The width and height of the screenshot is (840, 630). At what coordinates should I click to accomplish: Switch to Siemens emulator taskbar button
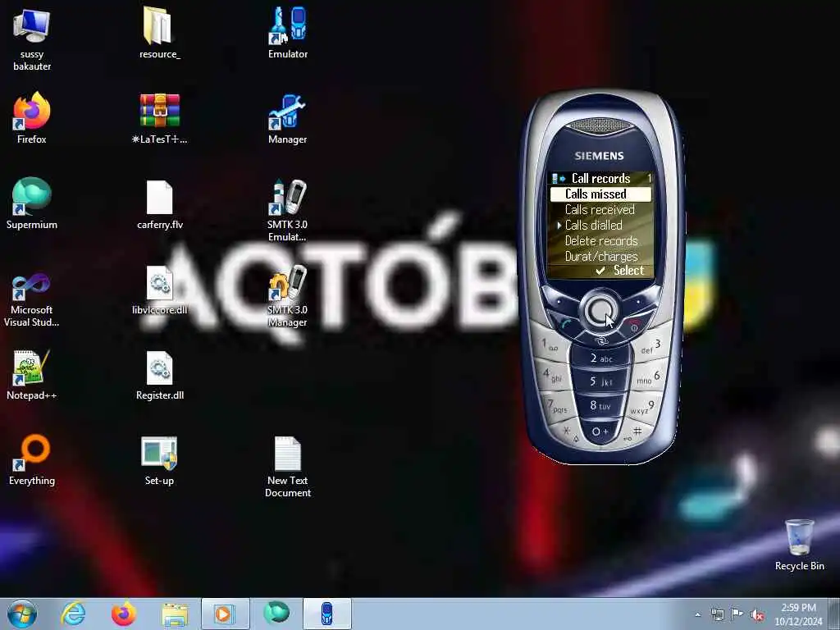326,614
